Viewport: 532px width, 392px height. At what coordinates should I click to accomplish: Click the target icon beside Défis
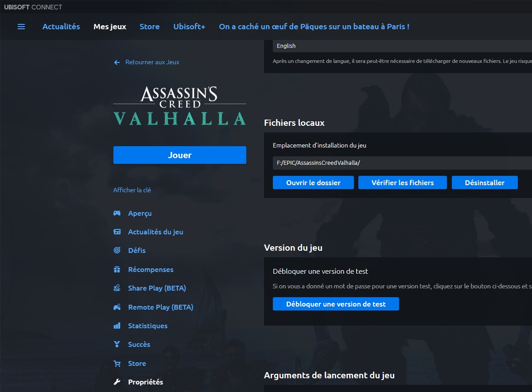coord(117,250)
